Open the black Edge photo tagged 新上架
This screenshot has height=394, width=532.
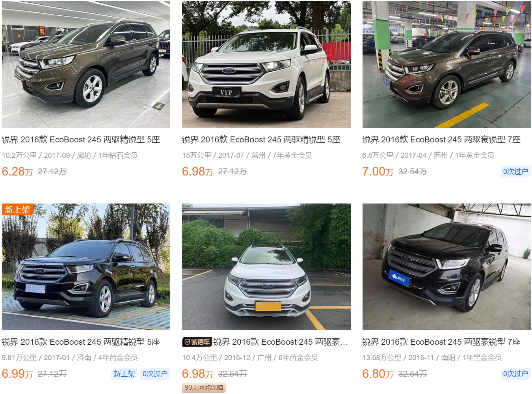86,267
